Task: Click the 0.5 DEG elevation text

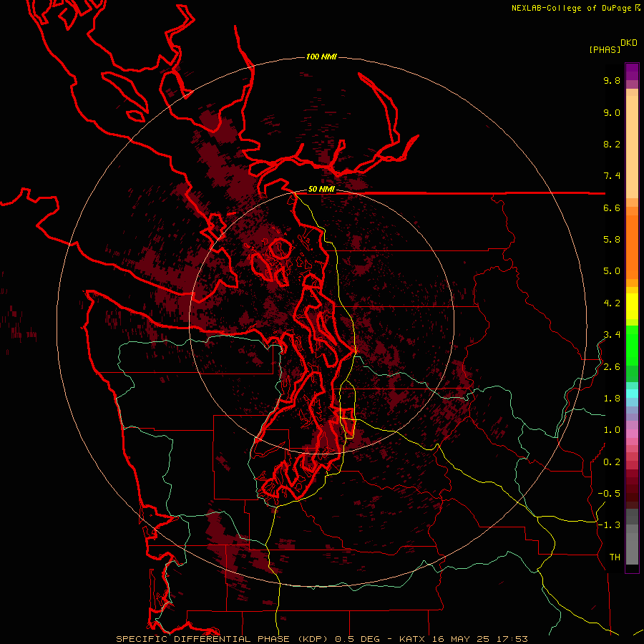Action: point(358,639)
